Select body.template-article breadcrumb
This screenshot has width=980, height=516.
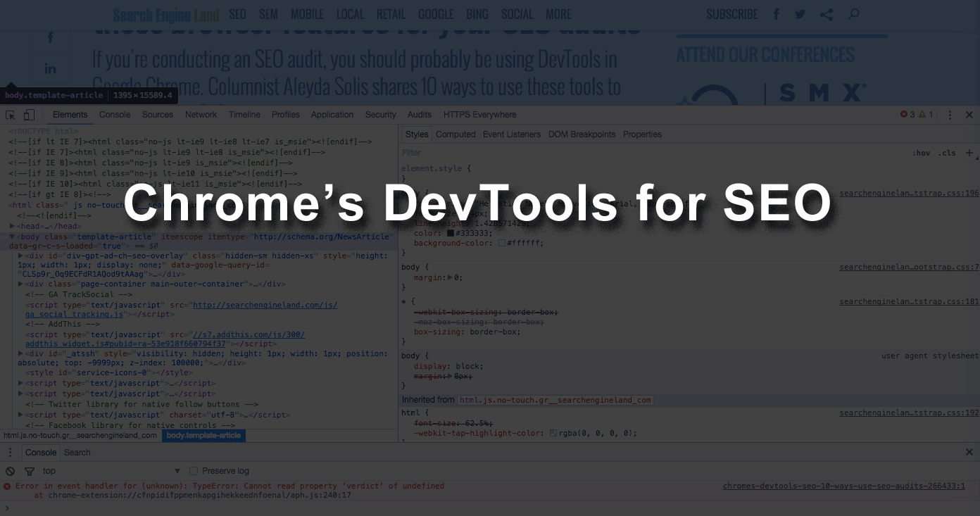pos(203,436)
